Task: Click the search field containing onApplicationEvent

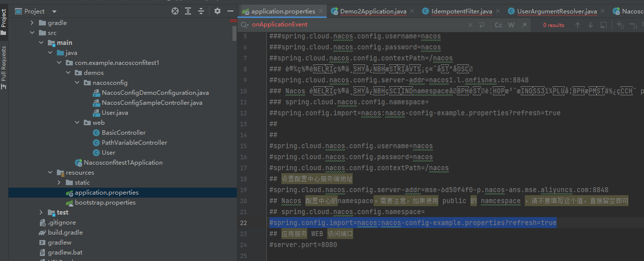Action: pos(357,24)
